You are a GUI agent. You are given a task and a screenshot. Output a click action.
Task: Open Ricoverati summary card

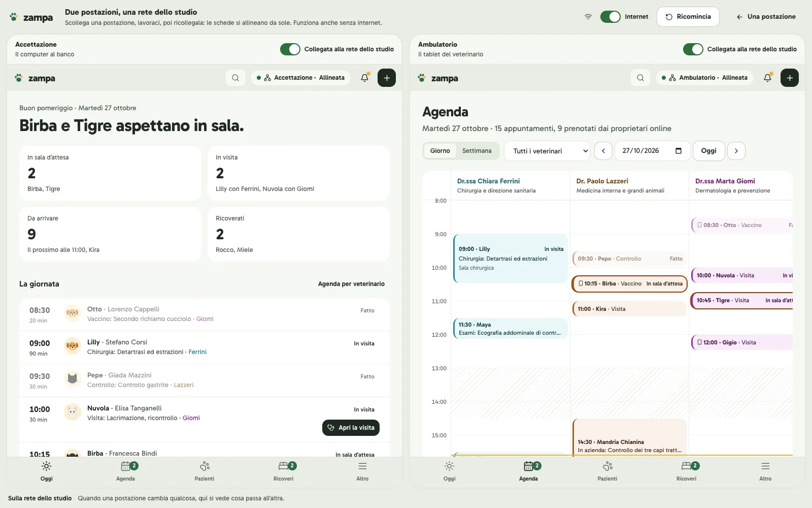[x=298, y=234]
